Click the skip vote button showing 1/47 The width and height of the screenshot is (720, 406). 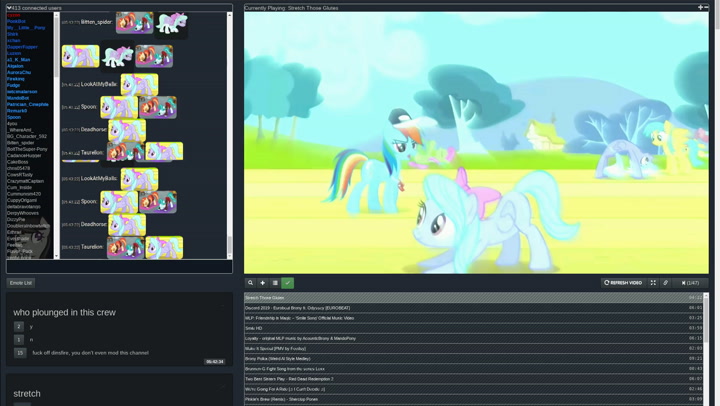coord(690,283)
